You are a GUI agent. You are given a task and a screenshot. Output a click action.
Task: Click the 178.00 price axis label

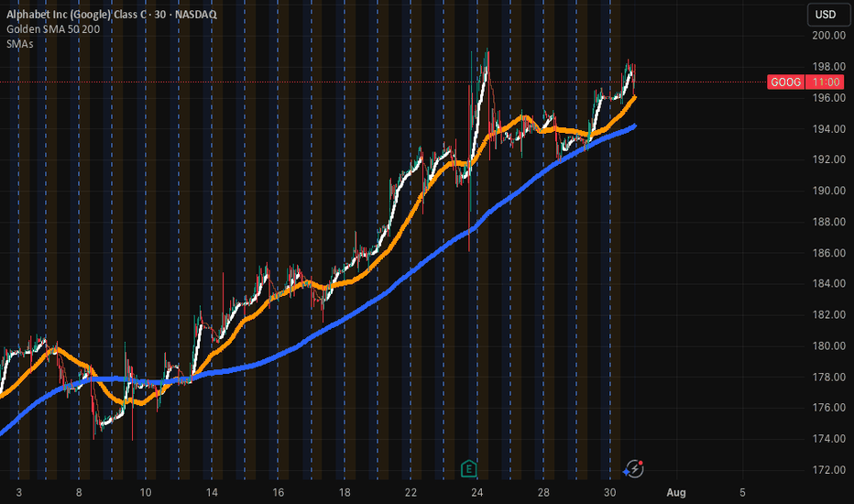click(828, 377)
